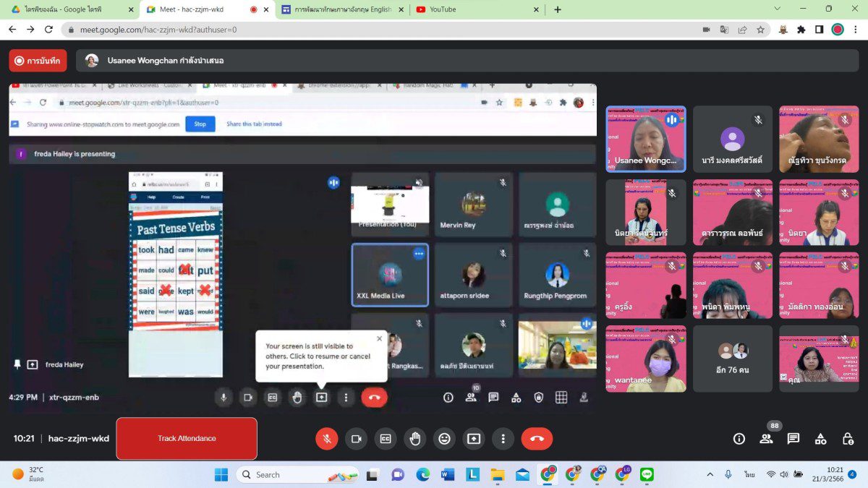Image resolution: width=868 pixels, height=488 pixels.
Task: Open the Chrome profile avatar
Action: pyautogui.click(x=838, y=30)
